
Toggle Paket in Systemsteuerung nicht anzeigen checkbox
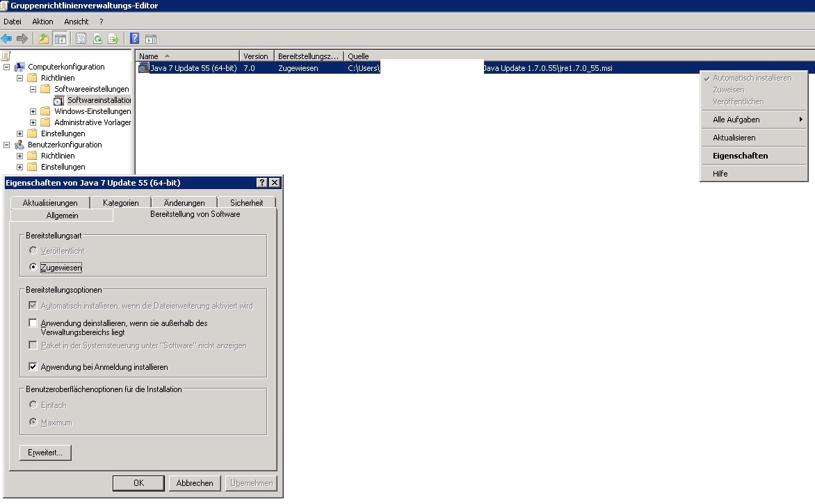33,345
